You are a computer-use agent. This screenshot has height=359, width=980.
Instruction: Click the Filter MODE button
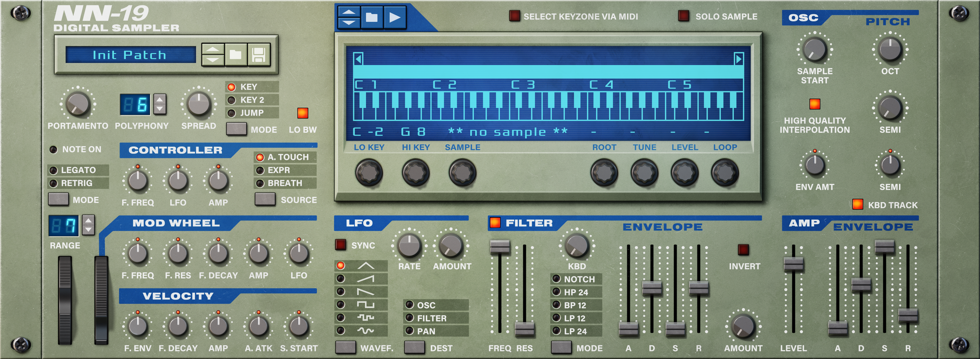pyautogui.click(x=561, y=348)
